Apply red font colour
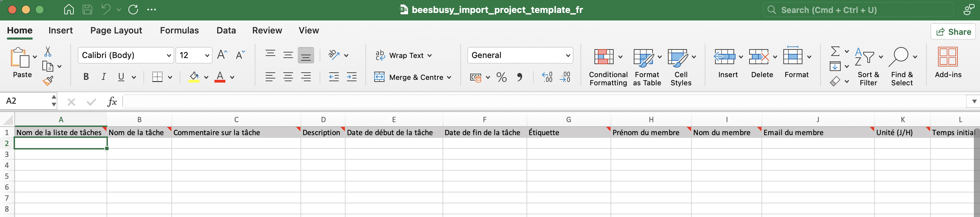Image resolution: width=980 pixels, height=217 pixels. tap(220, 77)
